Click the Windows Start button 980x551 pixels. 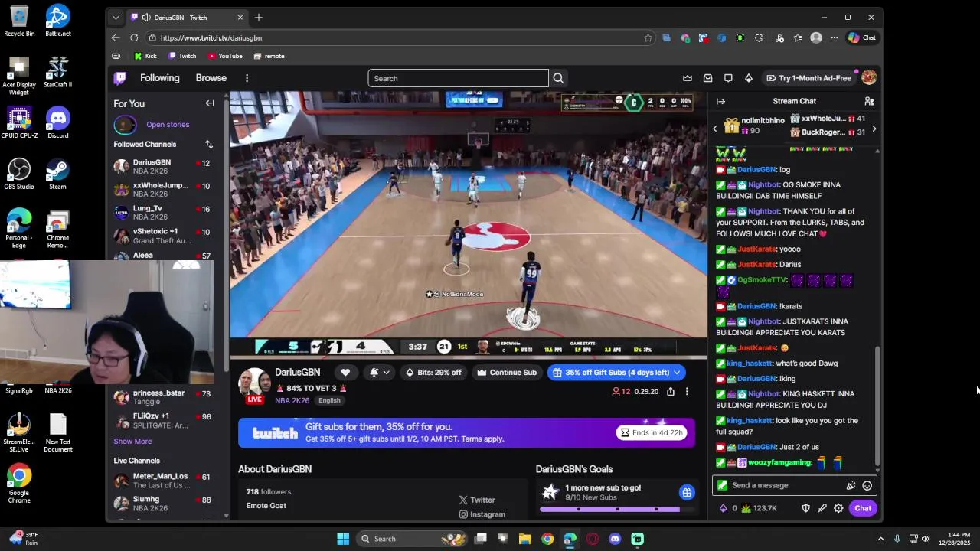(343, 539)
